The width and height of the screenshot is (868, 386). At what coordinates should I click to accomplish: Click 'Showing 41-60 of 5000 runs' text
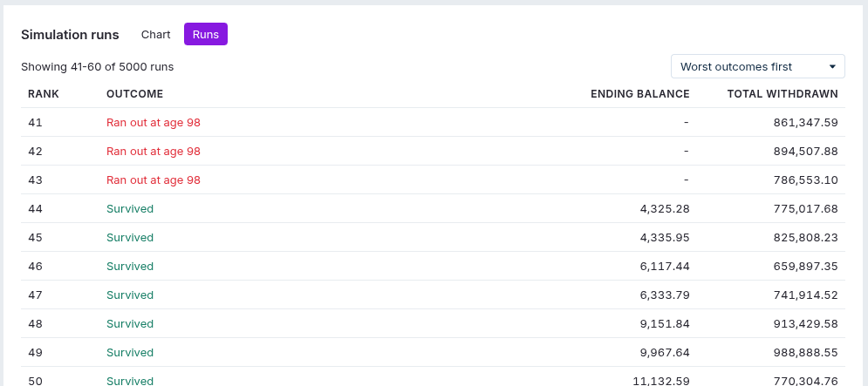pyautogui.click(x=98, y=67)
